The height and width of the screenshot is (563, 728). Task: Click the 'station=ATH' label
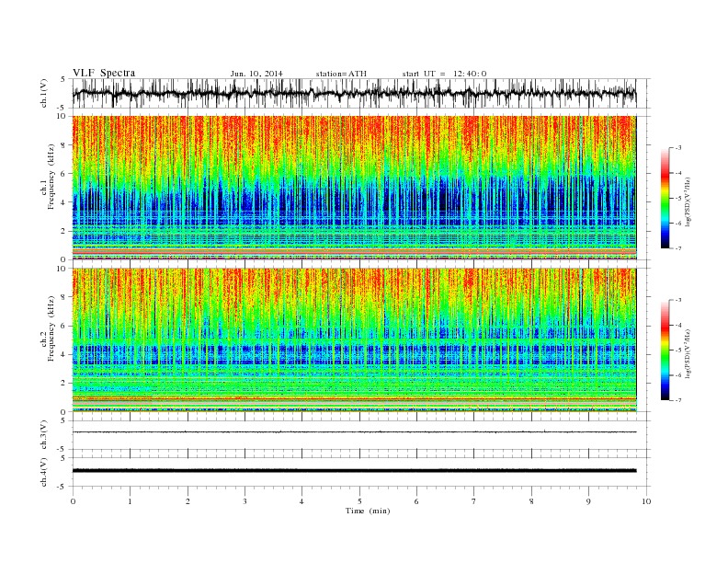341,74
